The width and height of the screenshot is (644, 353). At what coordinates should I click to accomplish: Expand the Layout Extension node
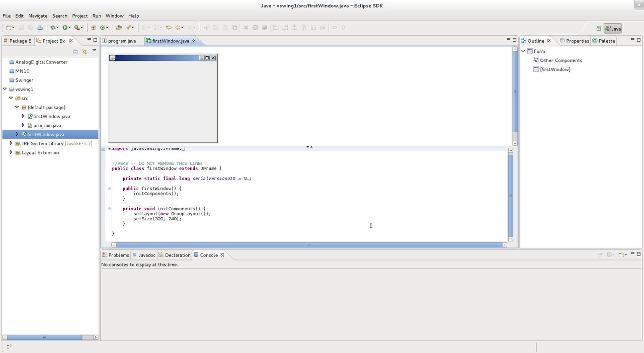(11, 152)
